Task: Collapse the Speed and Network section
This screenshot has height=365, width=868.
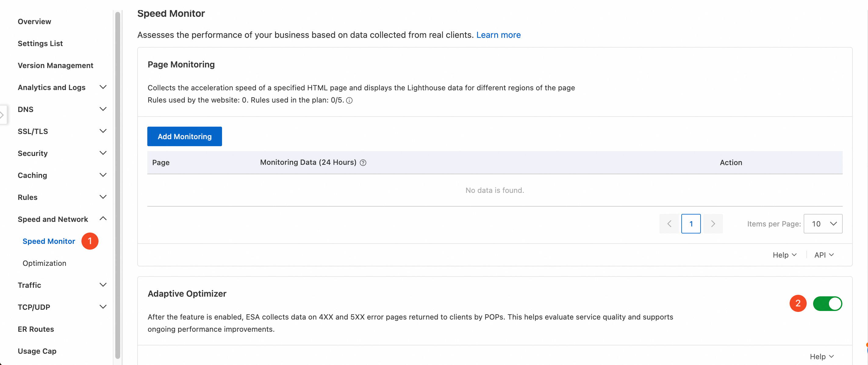Action: pos(103,219)
